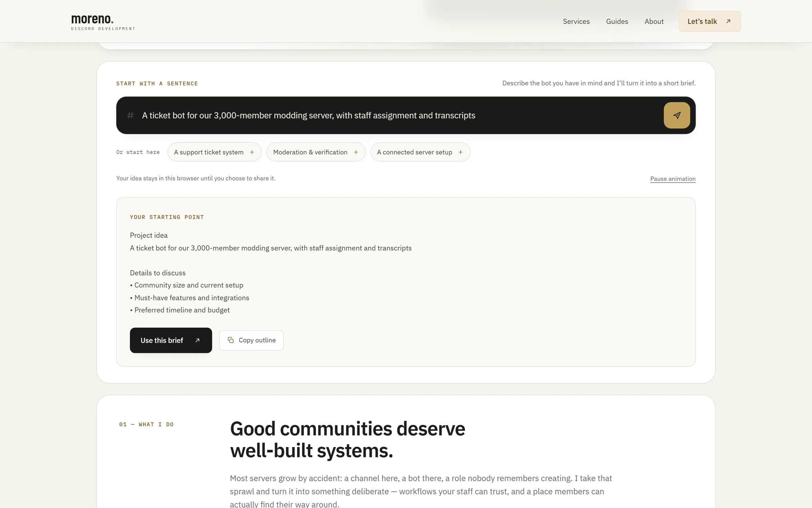Click the 'YOUR STARTING POINT' label

[167, 217]
